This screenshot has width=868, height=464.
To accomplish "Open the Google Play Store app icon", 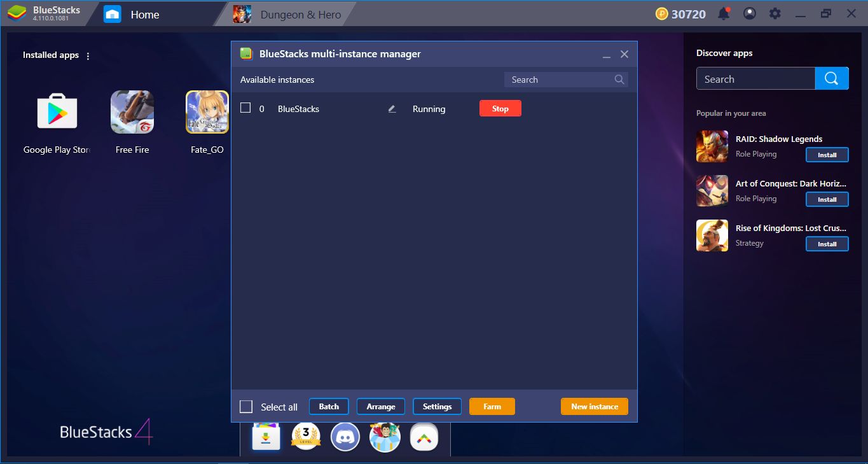I will click(57, 112).
